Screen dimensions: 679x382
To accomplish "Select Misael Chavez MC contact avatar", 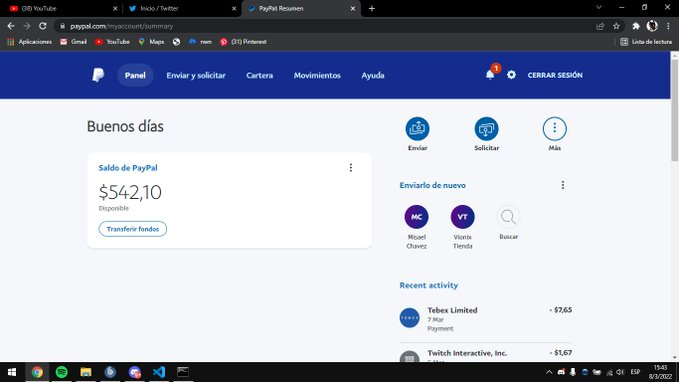I will click(x=417, y=217).
